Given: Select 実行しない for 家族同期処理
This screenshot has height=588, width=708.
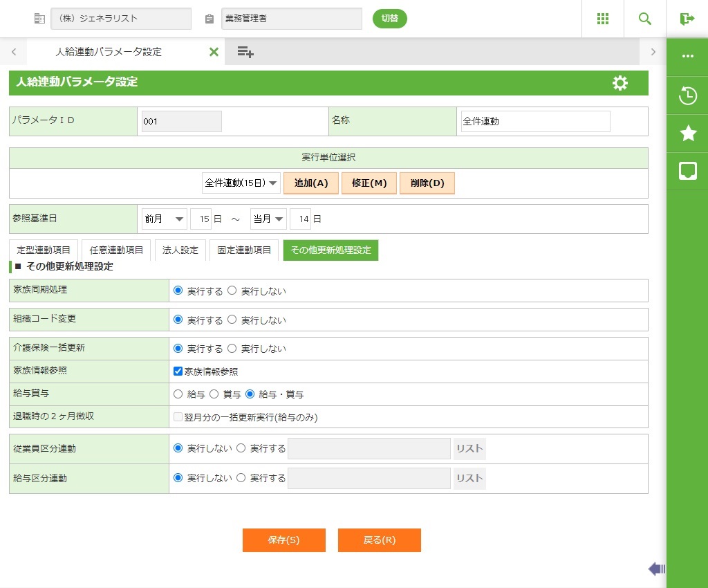Looking at the screenshot, I should point(232,291).
